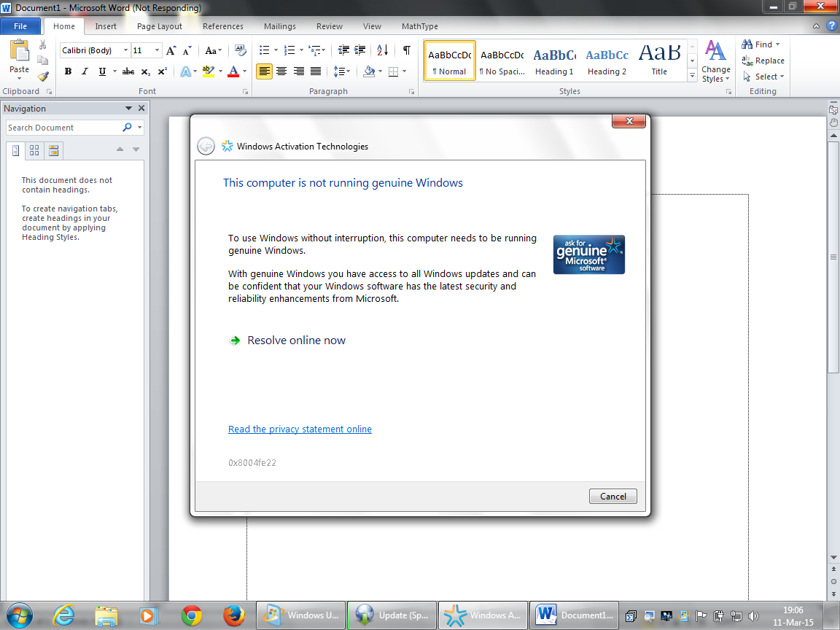This screenshot has width=840, height=630.
Task: Open the Select dropdown in Editing
Action: click(x=763, y=77)
